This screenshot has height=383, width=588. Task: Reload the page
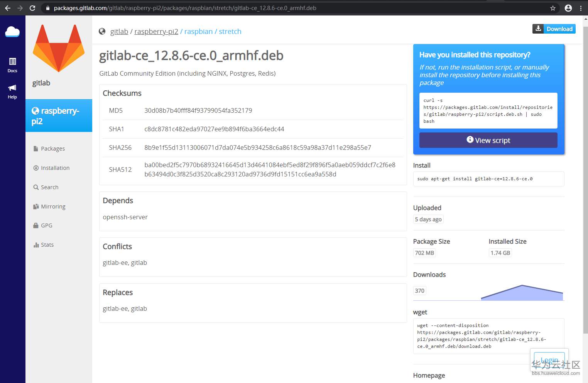(32, 8)
